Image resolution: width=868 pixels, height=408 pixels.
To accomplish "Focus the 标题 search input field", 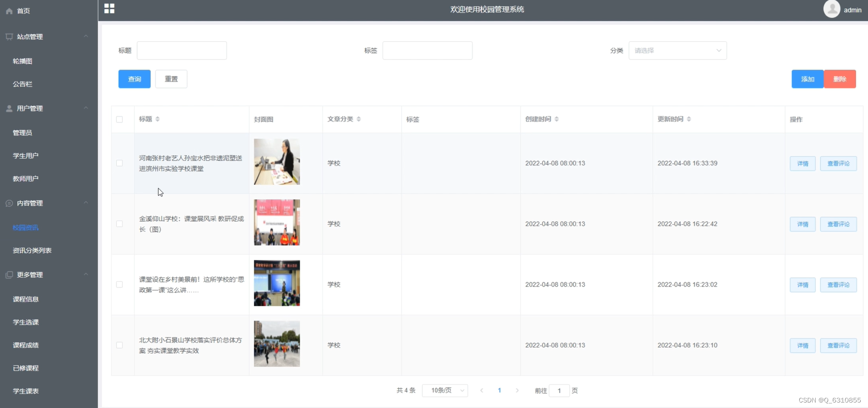I will click(x=182, y=50).
